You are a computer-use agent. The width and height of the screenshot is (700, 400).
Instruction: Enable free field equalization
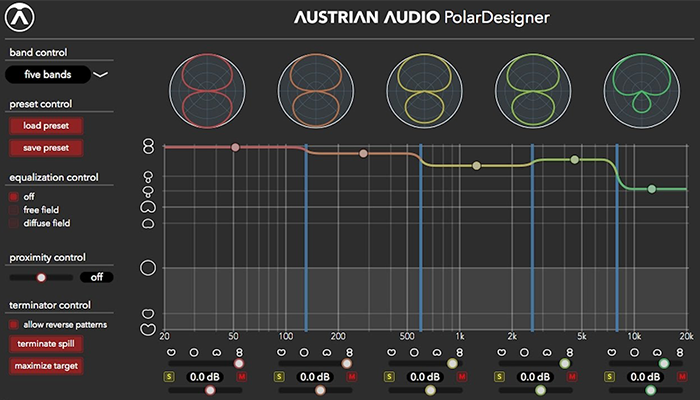[14, 210]
